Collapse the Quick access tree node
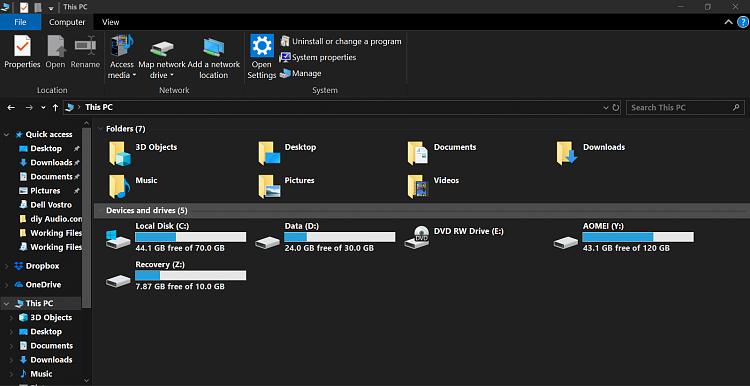 pos(7,135)
